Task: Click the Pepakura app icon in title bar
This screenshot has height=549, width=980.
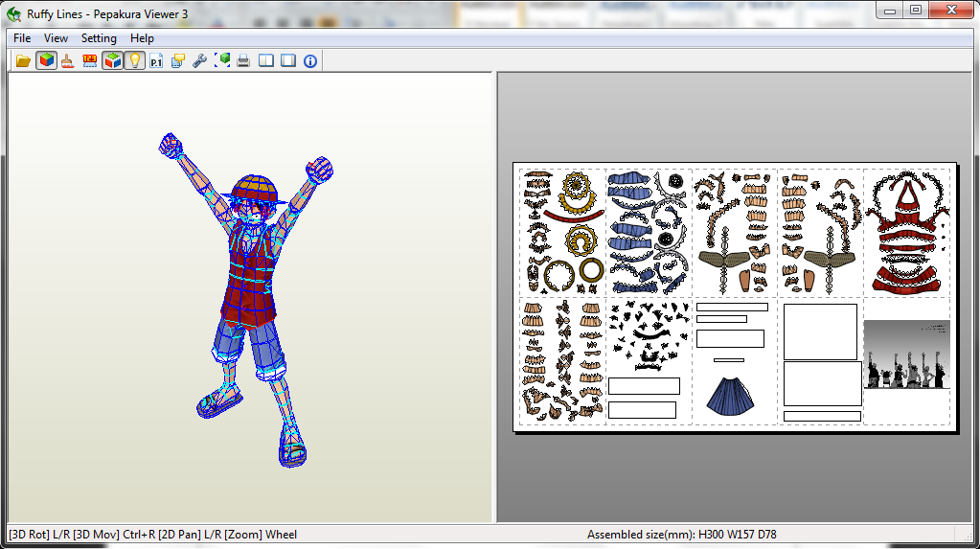Action: tap(13, 13)
